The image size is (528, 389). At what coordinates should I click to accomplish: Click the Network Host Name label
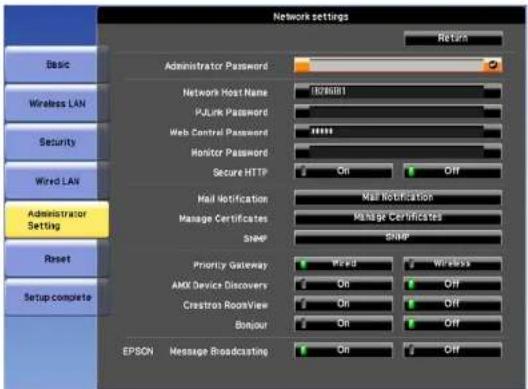pyautogui.click(x=225, y=92)
